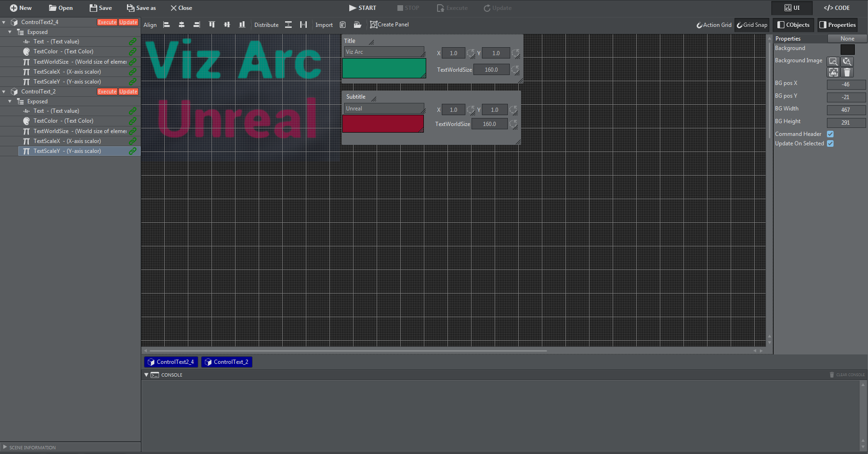The width and height of the screenshot is (868, 454).
Task: Collapse the ControlText_2 tree node
Action: (4, 92)
